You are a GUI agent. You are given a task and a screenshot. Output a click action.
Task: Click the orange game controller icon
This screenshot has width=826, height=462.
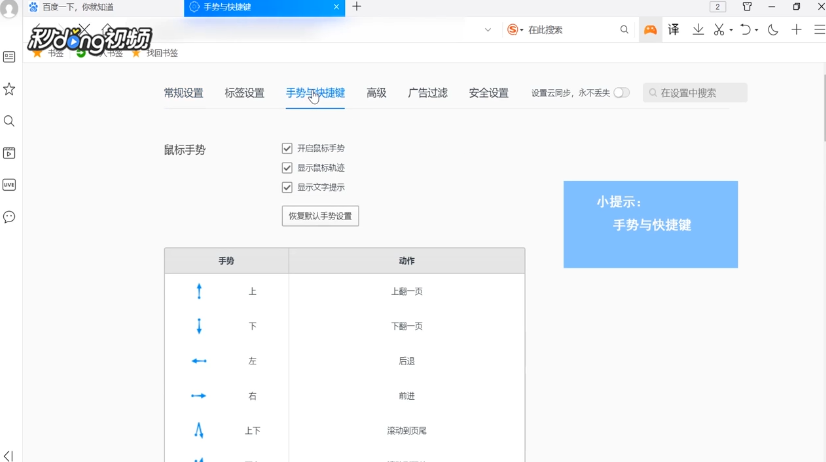pos(650,30)
